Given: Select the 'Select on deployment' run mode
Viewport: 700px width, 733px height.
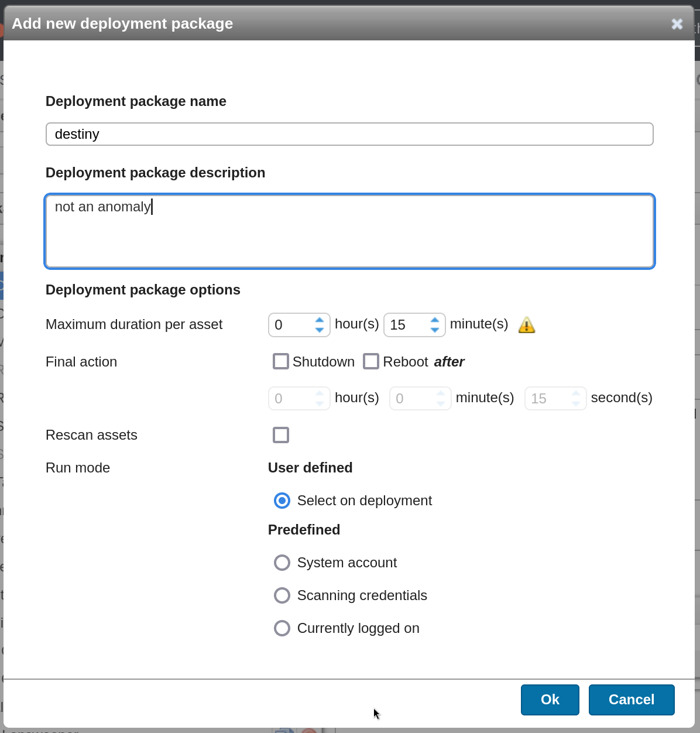Looking at the screenshot, I should pos(282,501).
